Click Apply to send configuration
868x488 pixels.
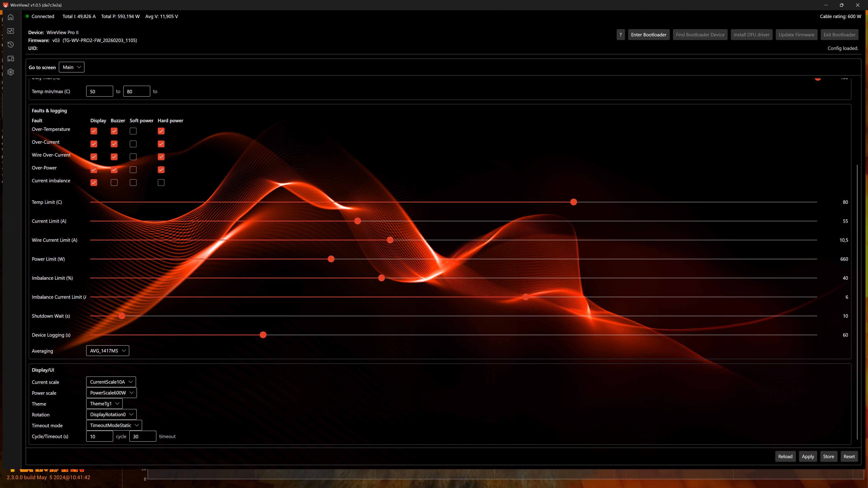point(808,456)
